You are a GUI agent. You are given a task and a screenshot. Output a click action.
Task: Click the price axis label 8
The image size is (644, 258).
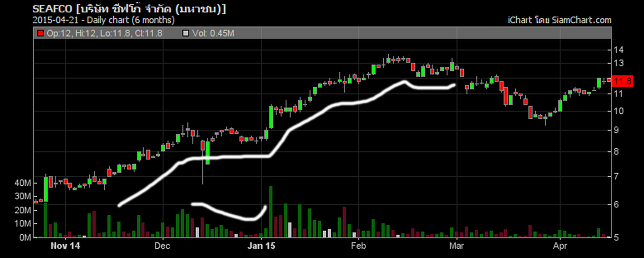[616, 152]
